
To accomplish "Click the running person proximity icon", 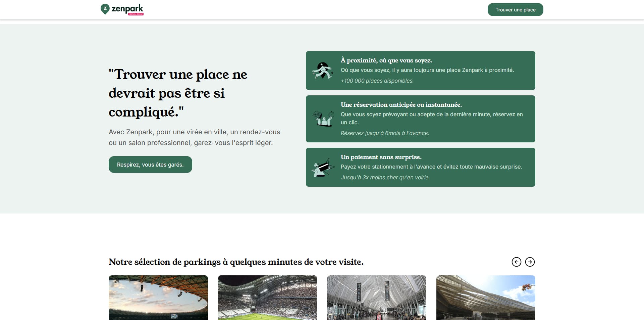I will pyautogui.click(x=323, y=71).
